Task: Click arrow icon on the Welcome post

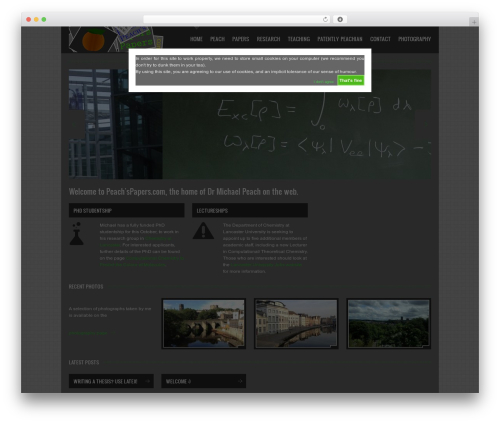Action: coord(240,381)
